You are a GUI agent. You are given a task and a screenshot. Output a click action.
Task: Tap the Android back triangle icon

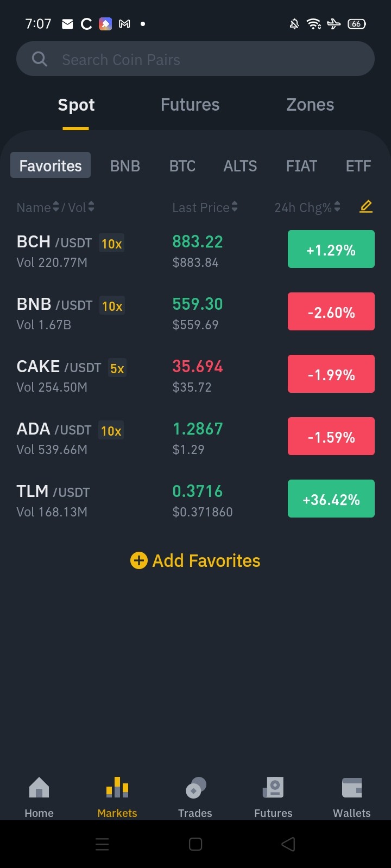click(288, 844)
